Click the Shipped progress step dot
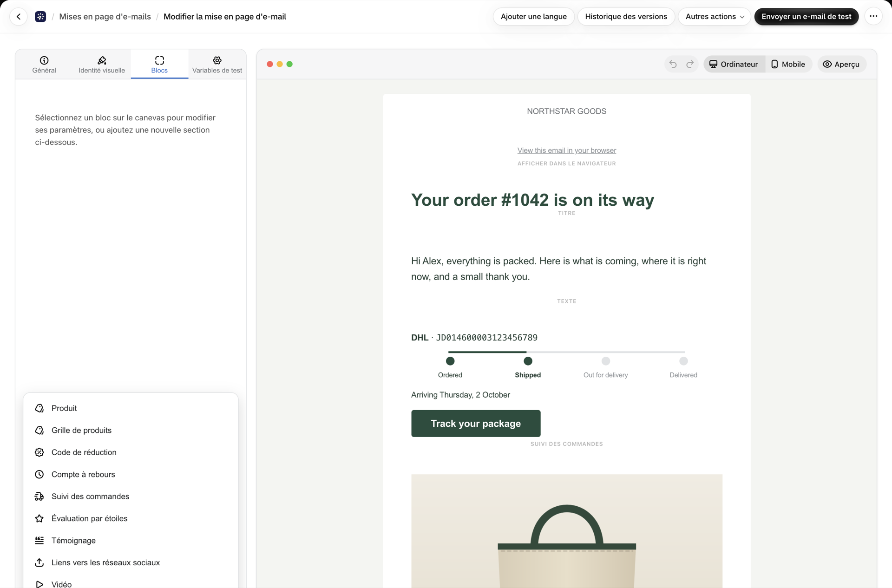The image size is (892, 588). pyautogui.click(x=528, y=361)
